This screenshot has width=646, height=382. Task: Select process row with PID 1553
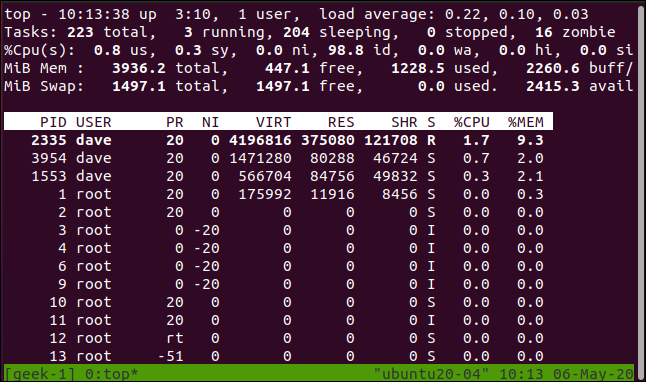pyautogui.click(x=279, y=176)
